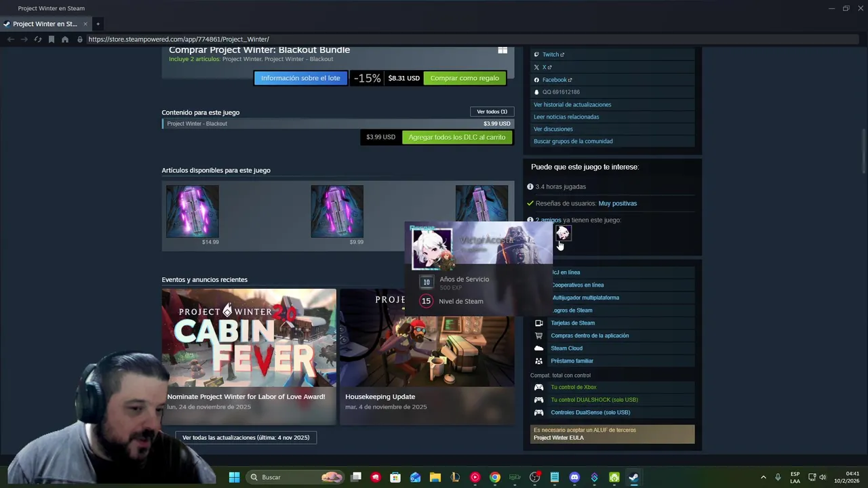868x488 pixels.
Task: Click Agregar todos los DLC al carrito
Action: (457, 137)
